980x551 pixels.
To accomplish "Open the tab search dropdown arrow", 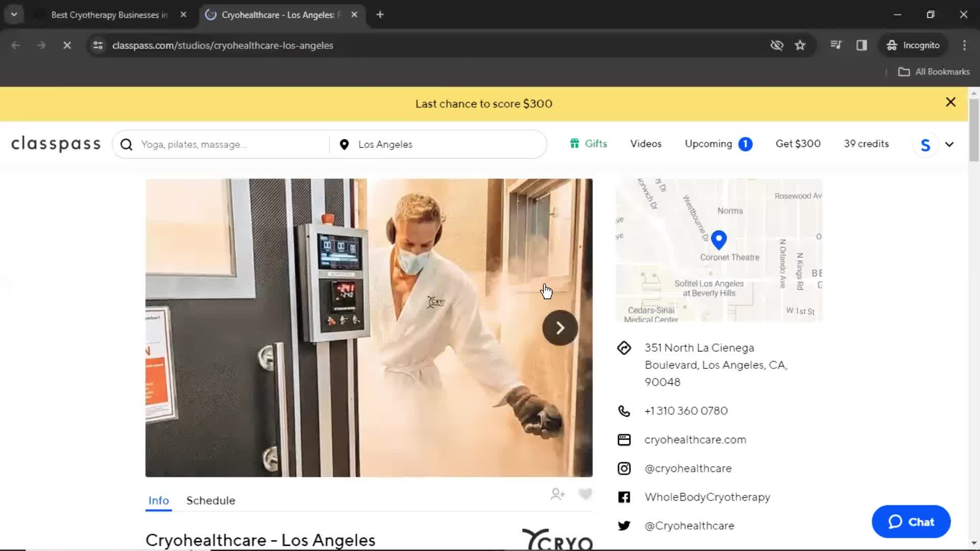I will (14, 14).
